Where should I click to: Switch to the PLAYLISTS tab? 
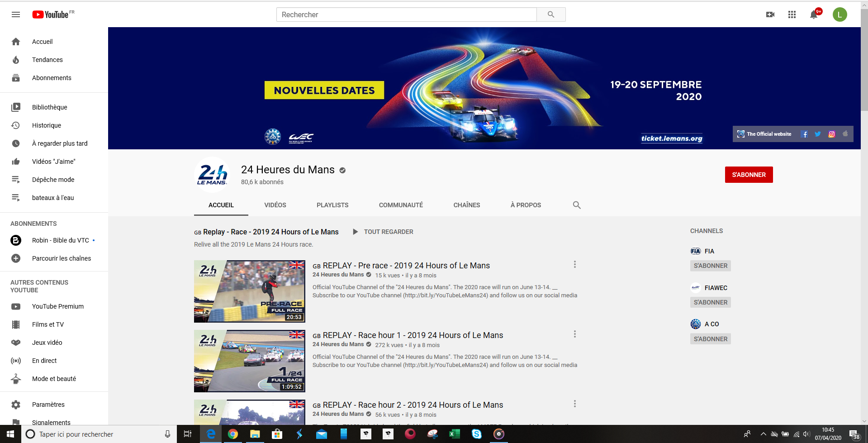click(x=332, y=205)
